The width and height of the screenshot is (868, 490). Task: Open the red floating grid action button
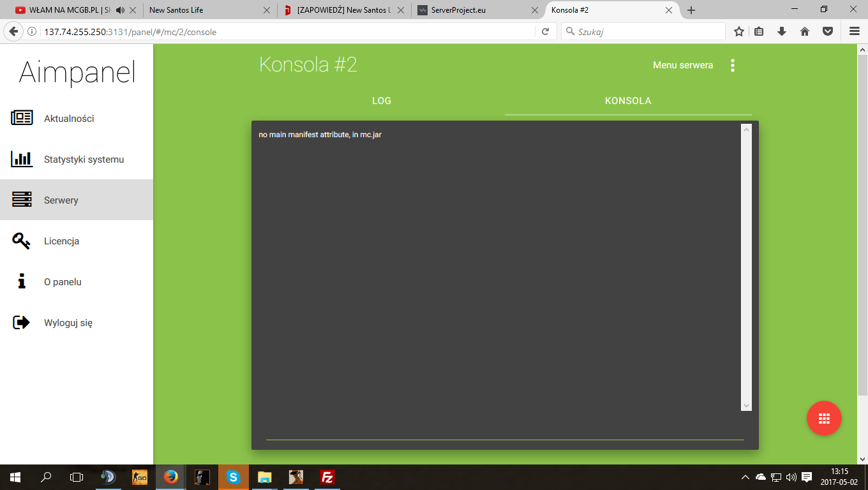[824, 418]
